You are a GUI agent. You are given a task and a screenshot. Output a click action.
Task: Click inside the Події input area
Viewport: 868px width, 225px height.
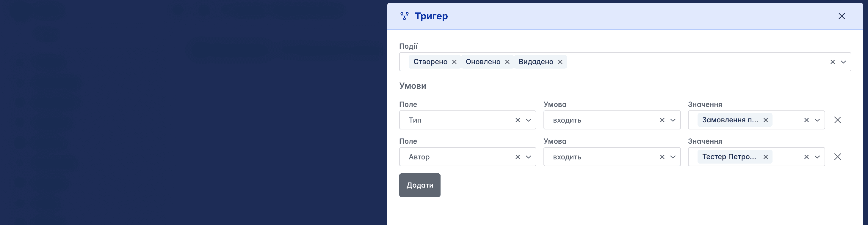[x=698, y=62]
